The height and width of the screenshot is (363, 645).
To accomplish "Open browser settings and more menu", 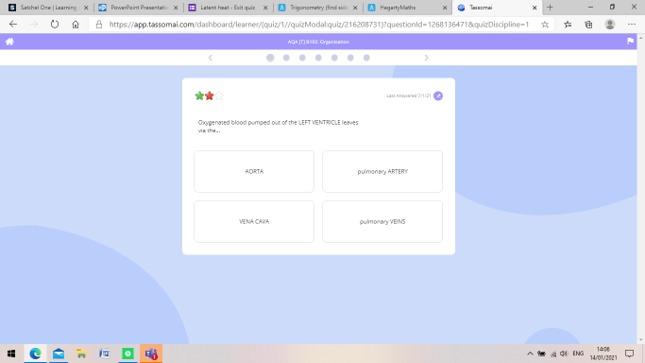I will 632,25.
